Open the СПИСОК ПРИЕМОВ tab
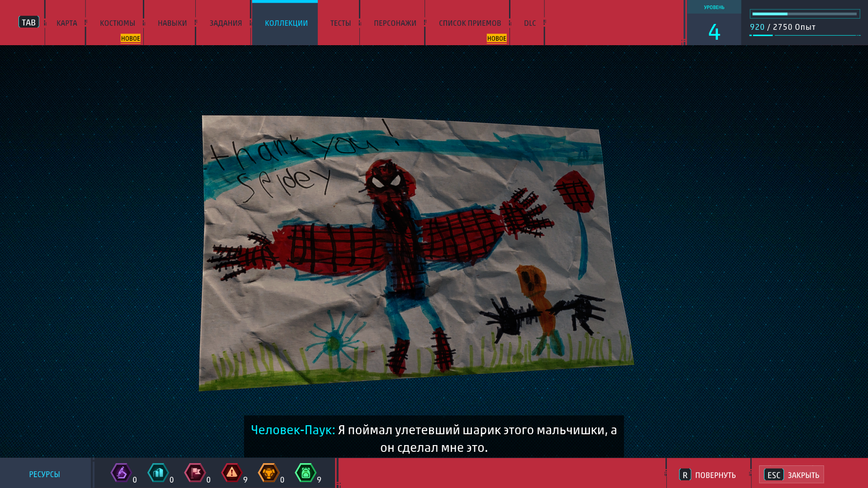 click(470, 23)
